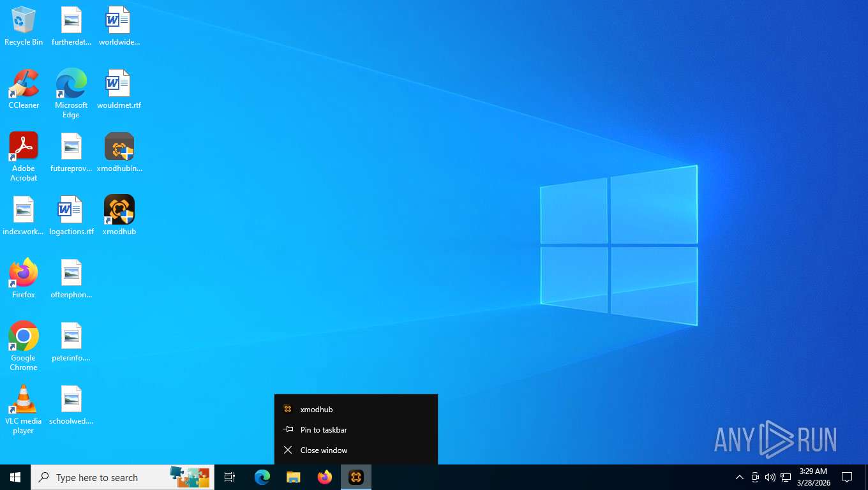Select the xmodhub desktop shortcut
Viewport: 868px width, 490px height.
tap(119, 216)
